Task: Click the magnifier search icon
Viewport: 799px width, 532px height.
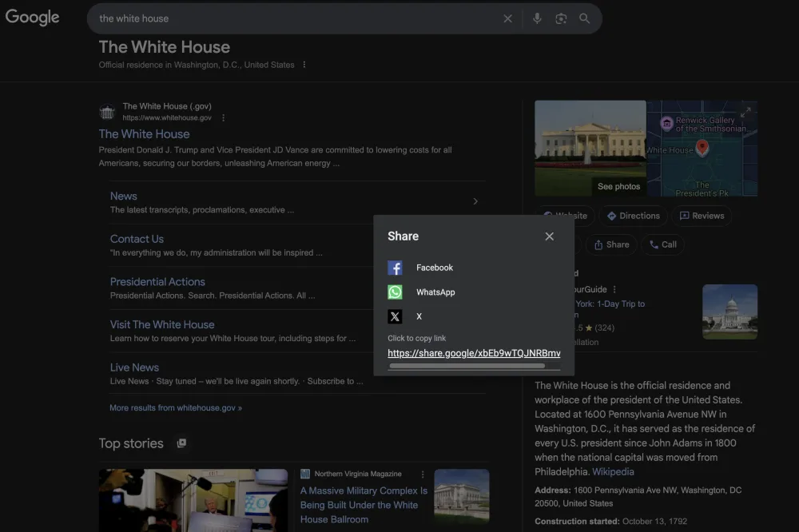Action: click(x=585, y=19)
